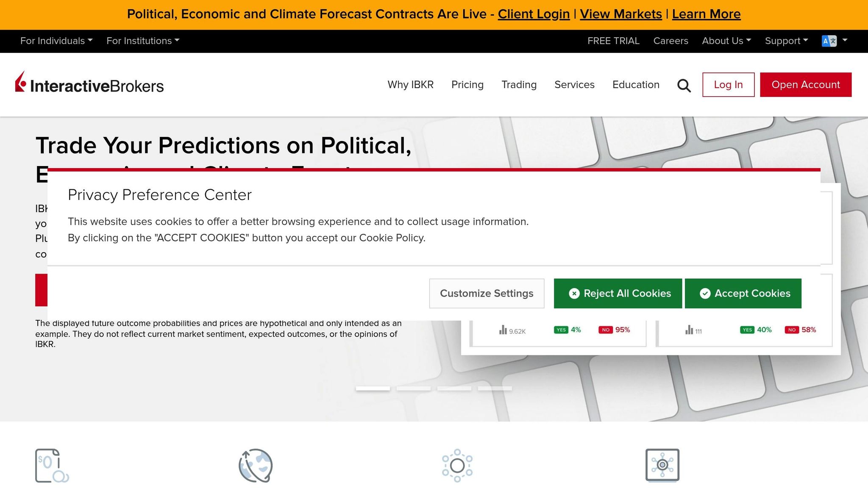Screen dimensions: 868x488
Task: Select the NO 95% contract option
Action: click(614, 330)
